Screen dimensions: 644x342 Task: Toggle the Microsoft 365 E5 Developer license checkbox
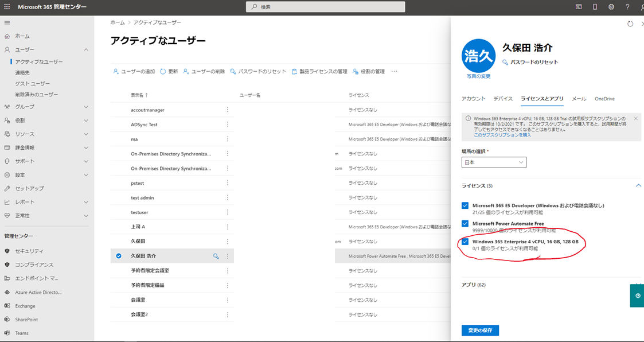point(465,205)
